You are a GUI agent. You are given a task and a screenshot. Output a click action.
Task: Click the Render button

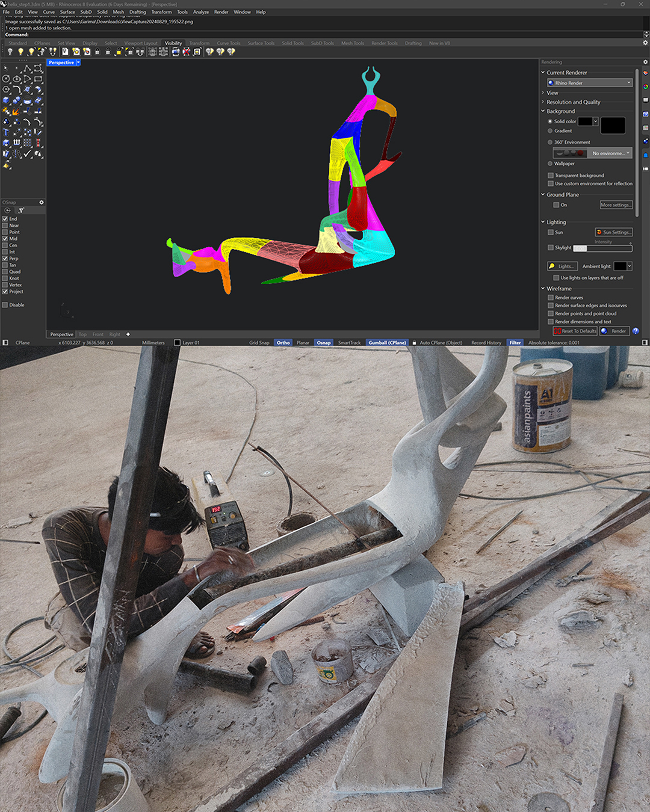click(614, 331)
